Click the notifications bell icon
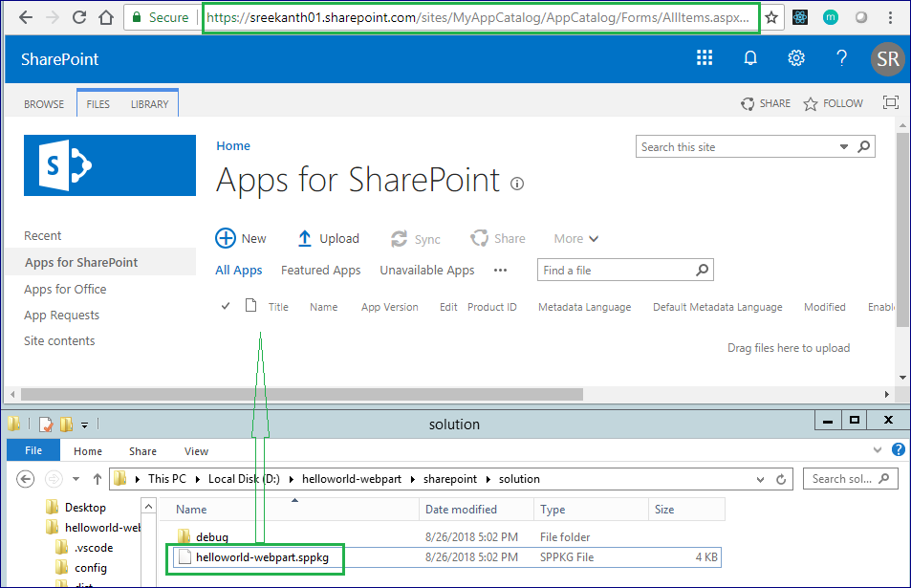The width and height of the screenshot is (911, 588). [750, 58]
